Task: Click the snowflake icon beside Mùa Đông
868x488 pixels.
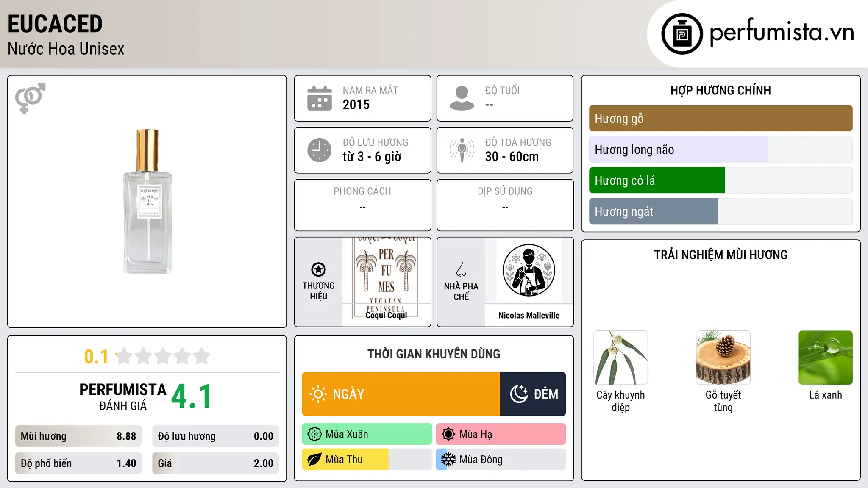Action: coord(448,460)
